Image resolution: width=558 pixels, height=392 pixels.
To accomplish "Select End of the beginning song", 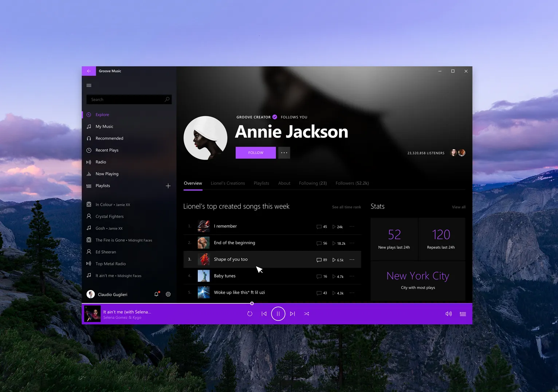I will pyautogui.click(x=235, y=243).
